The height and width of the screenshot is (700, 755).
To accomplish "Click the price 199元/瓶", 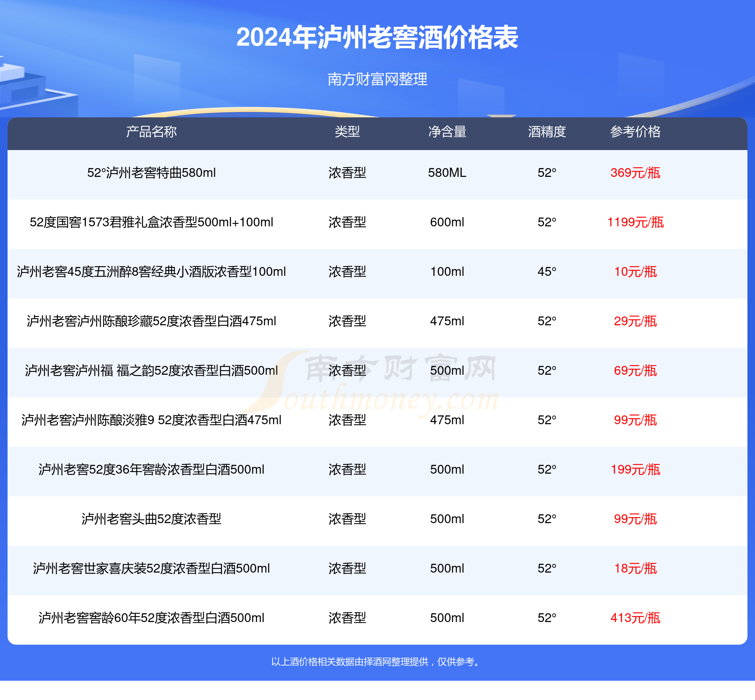I will [635, 469].
